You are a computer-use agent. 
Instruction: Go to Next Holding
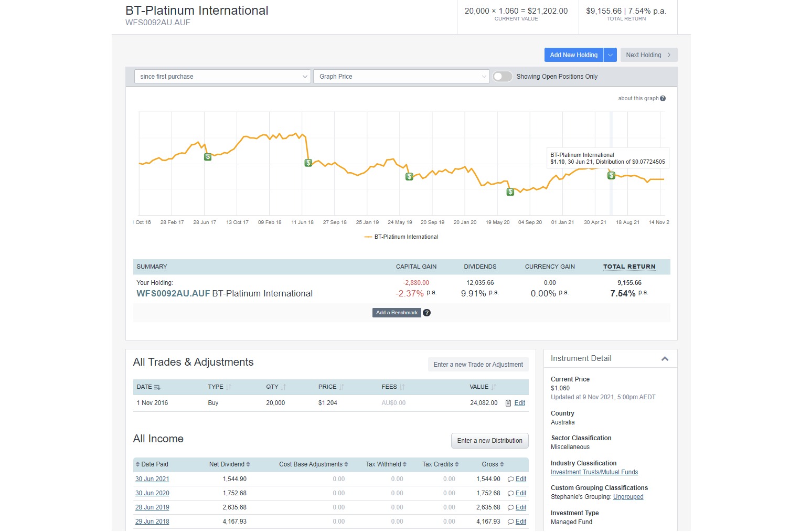[x=649, y=55]
